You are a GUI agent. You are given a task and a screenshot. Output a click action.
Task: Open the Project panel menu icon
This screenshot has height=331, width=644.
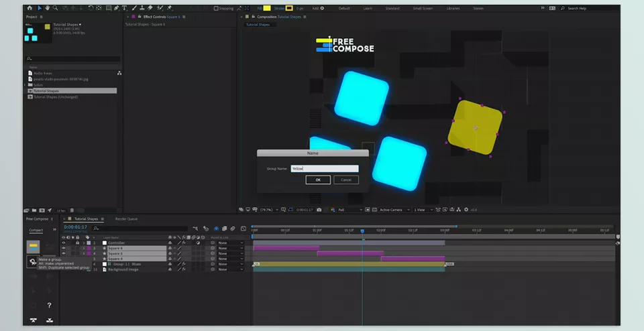click(41, 17)
